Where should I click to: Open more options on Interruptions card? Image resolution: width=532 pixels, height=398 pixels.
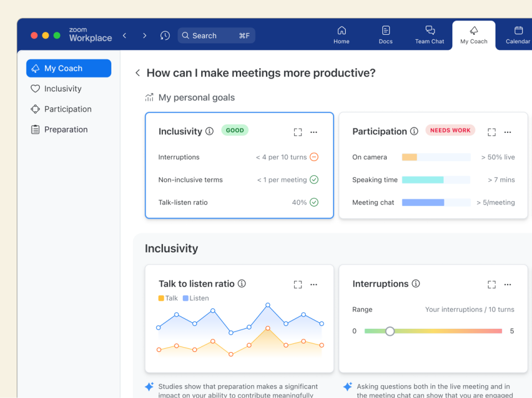coord(508,284)
